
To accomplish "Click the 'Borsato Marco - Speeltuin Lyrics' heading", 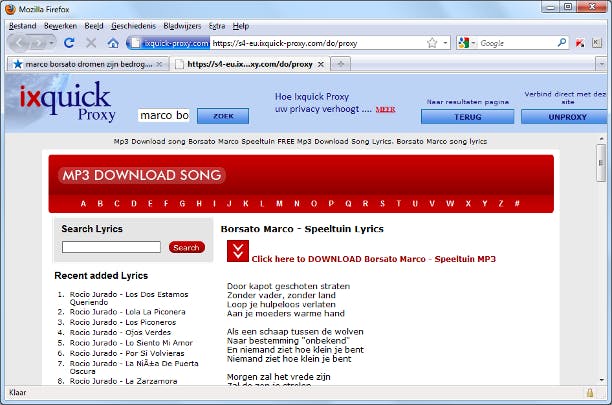I will pyautogui.click(x=302, y=229).
